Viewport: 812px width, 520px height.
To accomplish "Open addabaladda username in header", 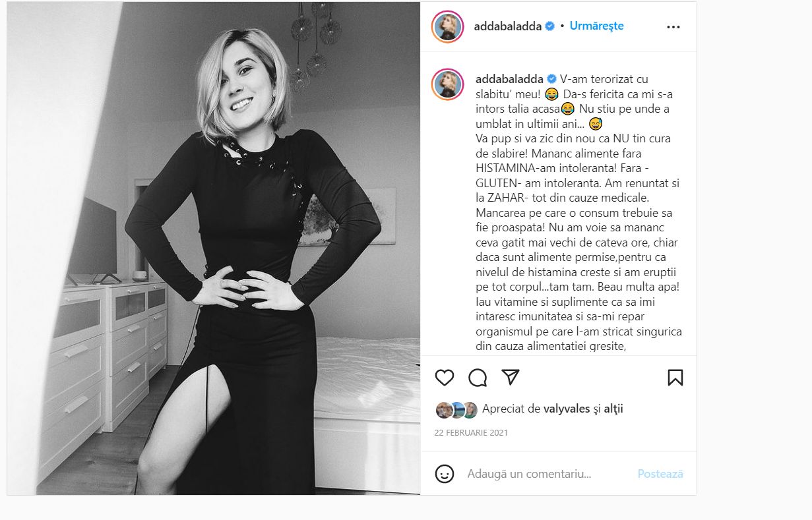I will (508, 26).
